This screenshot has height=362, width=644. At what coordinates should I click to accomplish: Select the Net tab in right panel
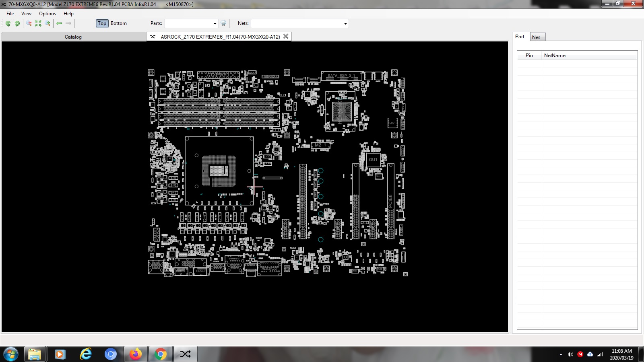coord(536,37)
